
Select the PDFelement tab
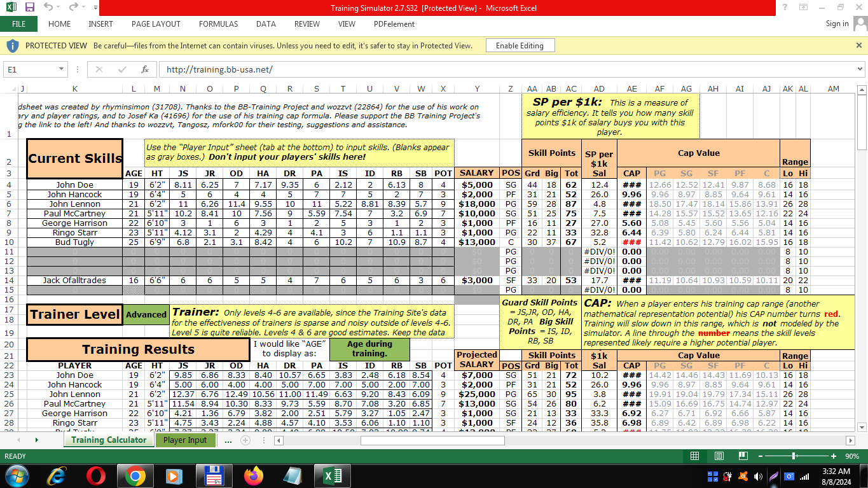tap(394, 24)
